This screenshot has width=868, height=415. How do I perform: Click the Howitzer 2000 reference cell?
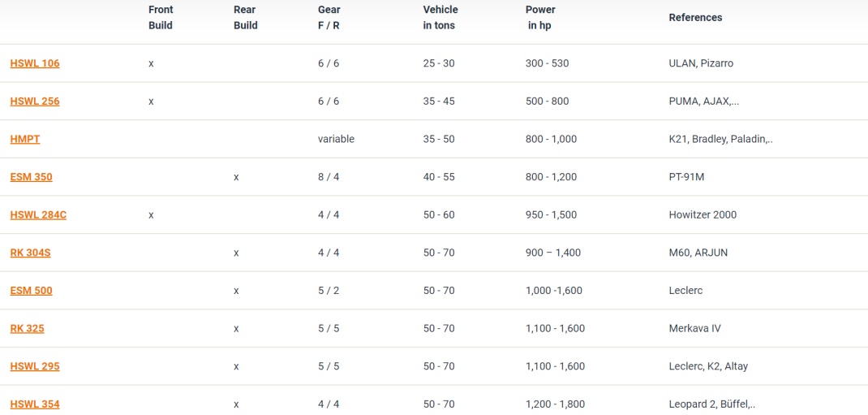click(703, 215)
